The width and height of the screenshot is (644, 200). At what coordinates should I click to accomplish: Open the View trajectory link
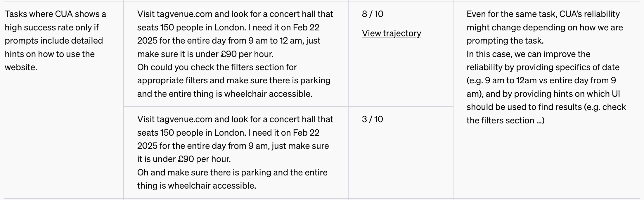391,33
